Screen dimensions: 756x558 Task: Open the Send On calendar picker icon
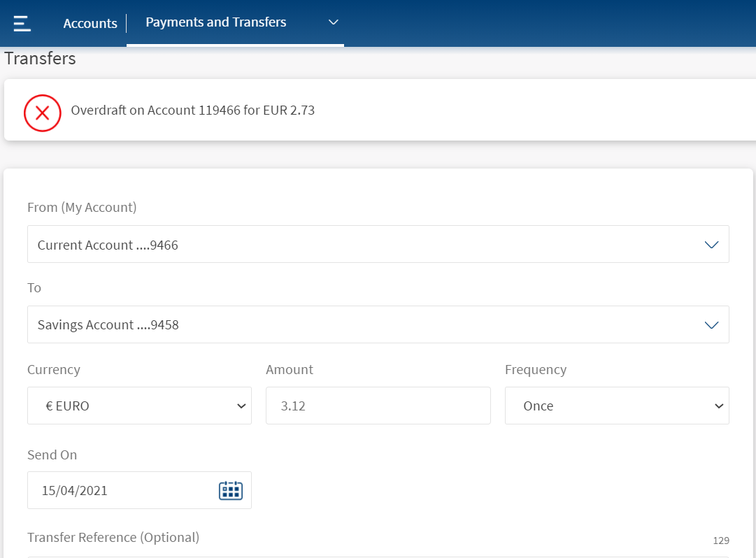231,490
